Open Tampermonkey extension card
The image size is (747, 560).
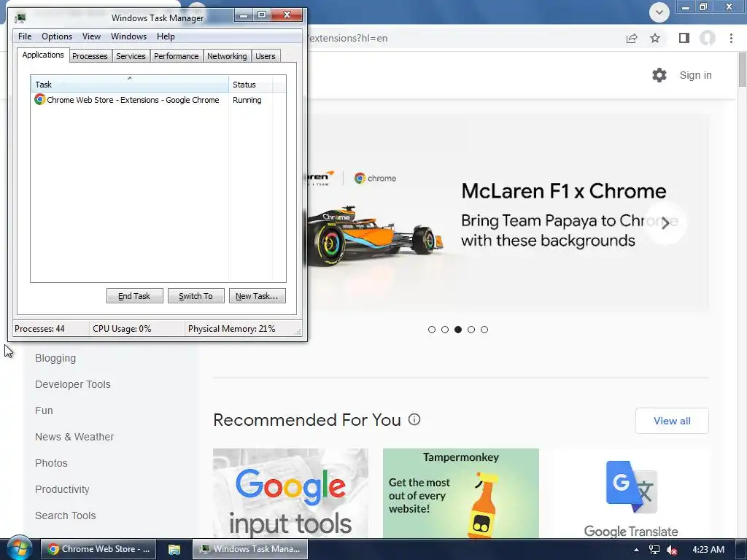(461, 494)
